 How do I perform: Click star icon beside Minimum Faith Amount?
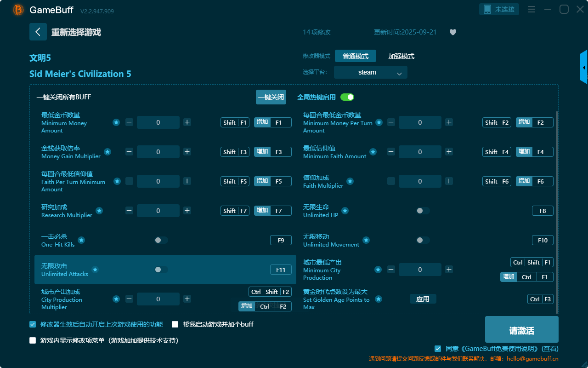(373, 152)
